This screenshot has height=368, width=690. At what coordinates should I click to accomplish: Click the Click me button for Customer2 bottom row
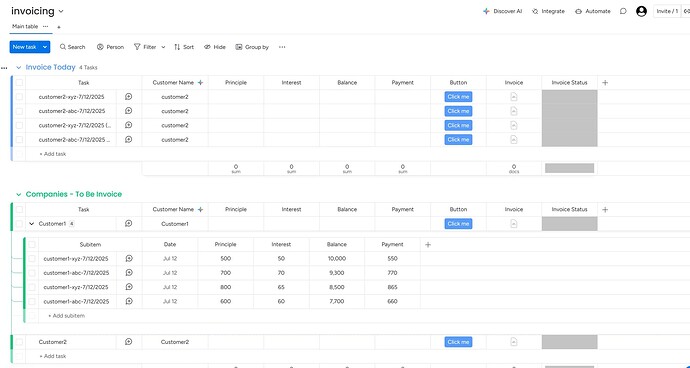coord(458,342)
